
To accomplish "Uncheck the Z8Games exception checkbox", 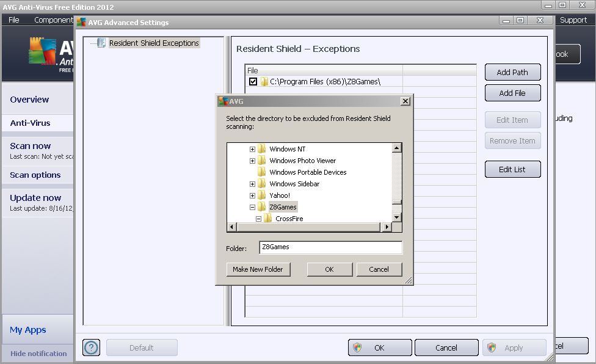I will point(253,81).
